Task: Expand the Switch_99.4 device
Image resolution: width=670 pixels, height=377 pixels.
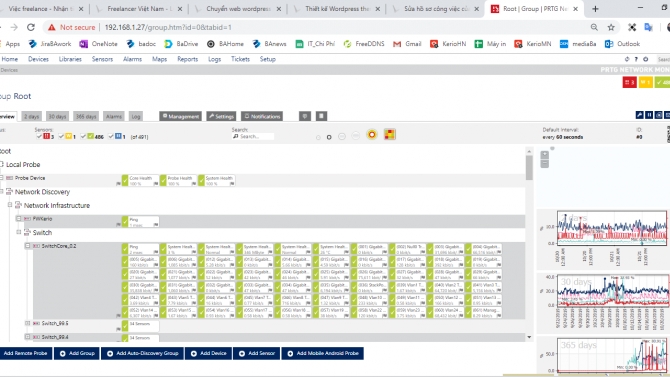Action: [x=28, y=337]
